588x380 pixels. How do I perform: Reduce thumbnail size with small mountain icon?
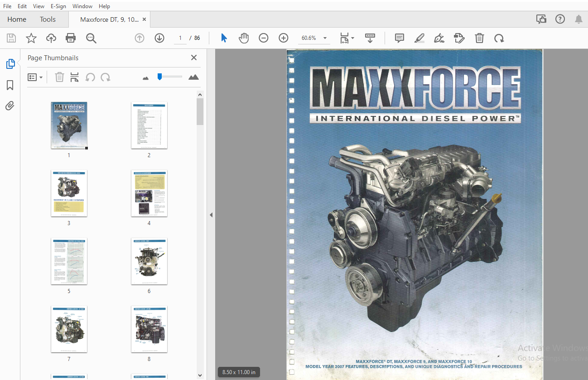click(145, 78)
